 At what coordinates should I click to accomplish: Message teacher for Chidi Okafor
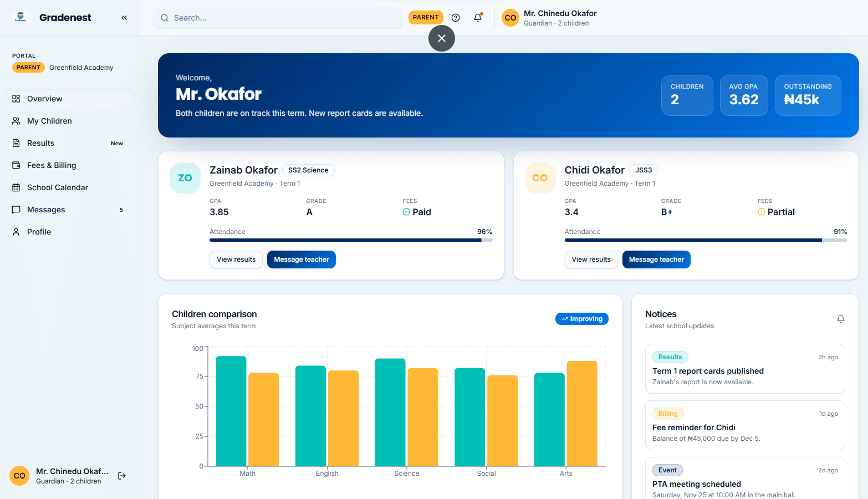656,259
